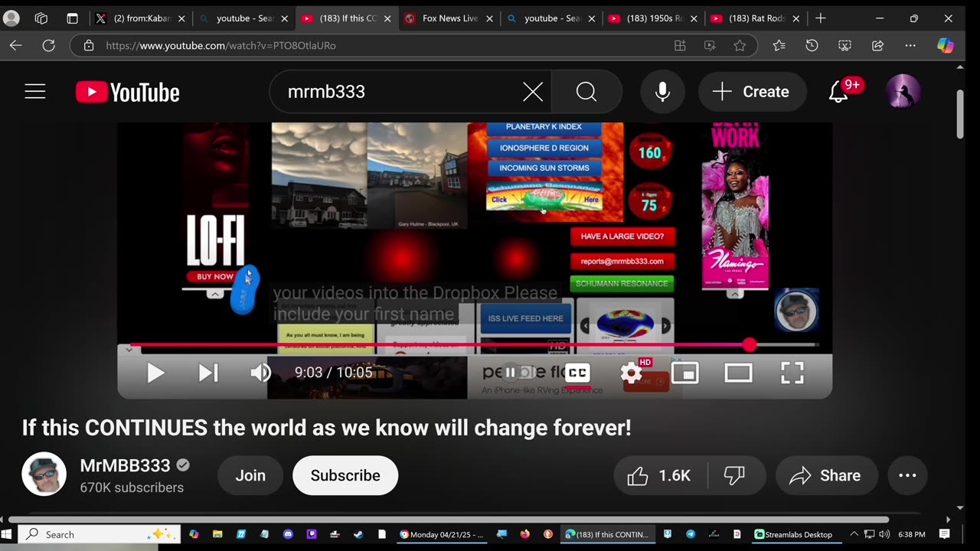Start voice search with the microphone
The image size is (980, 551).
[x=663, y=92]
